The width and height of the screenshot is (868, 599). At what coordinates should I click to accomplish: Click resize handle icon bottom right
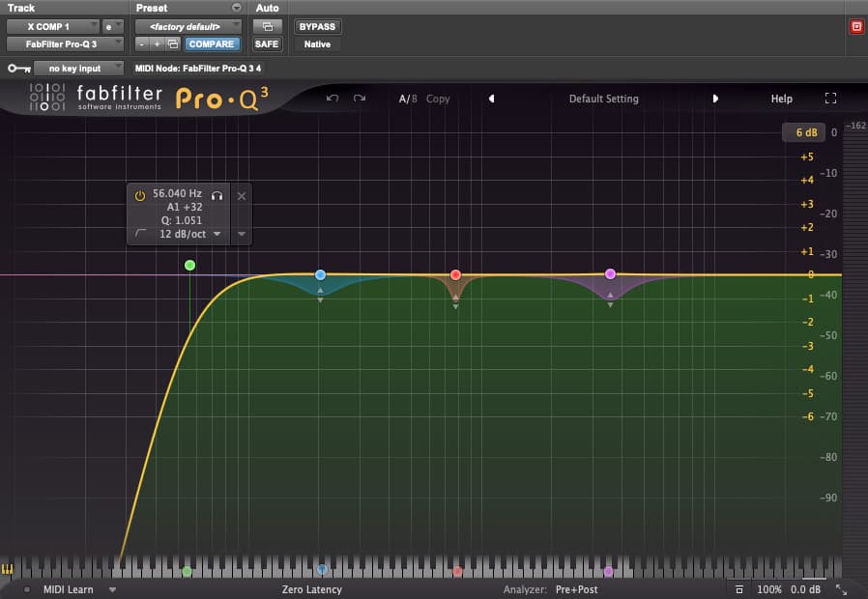(x=841, y=589)
